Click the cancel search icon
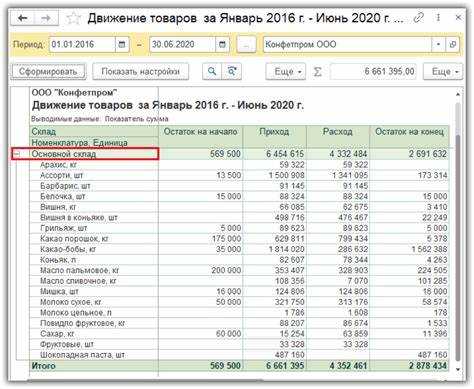The image size is (474, 389). point(232,71)
